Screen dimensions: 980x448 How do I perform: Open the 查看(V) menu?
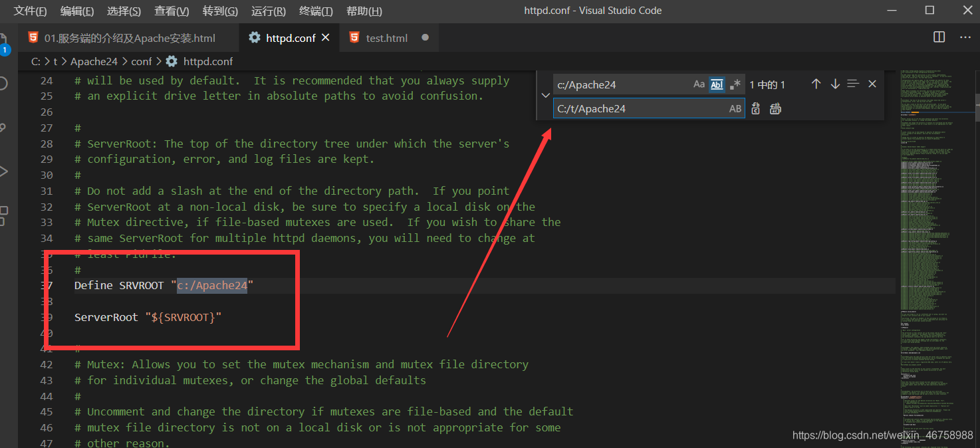[172, 11]
